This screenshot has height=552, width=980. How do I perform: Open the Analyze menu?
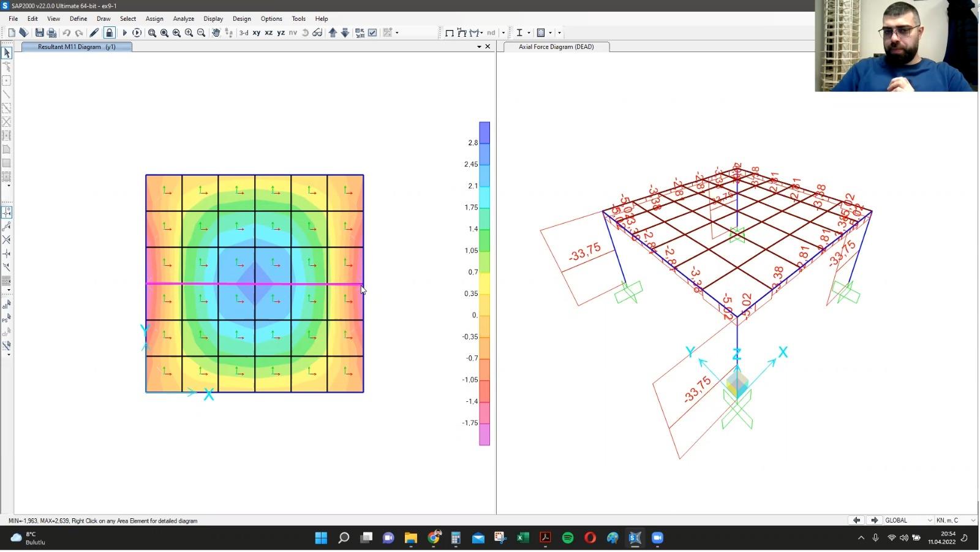183,19
